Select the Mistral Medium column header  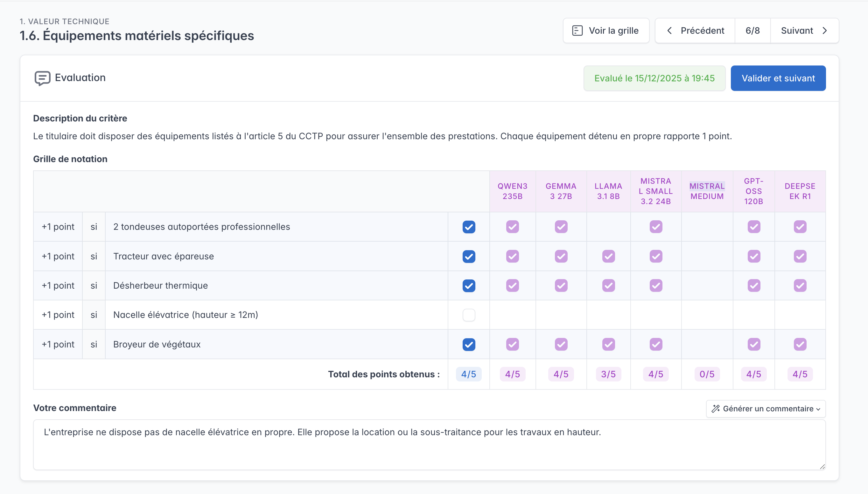pos(707,191)
